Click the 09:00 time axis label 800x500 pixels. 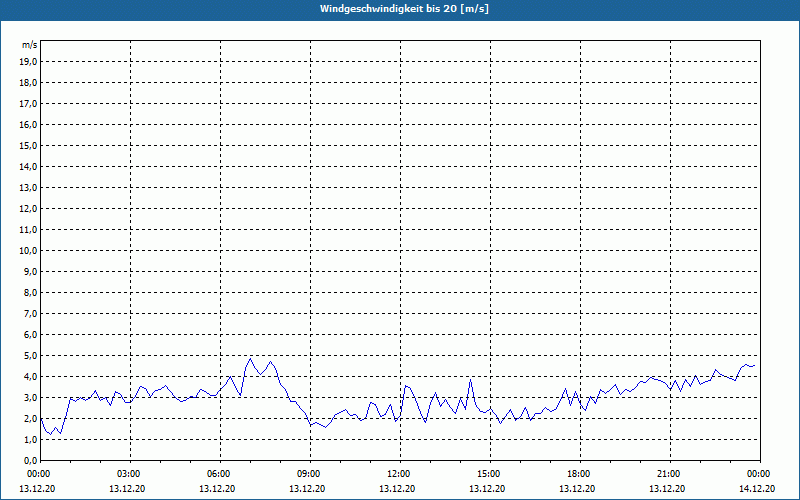click(x=309, y=474)
